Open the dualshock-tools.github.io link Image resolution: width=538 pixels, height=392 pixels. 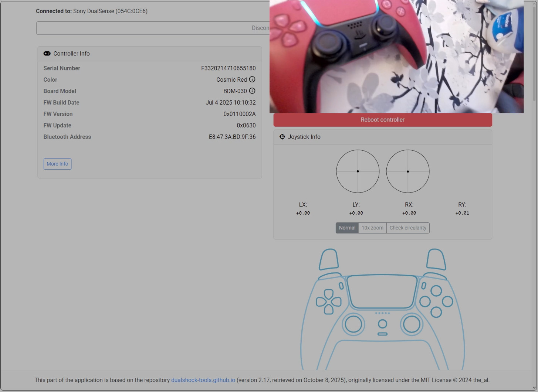point(203,380)
